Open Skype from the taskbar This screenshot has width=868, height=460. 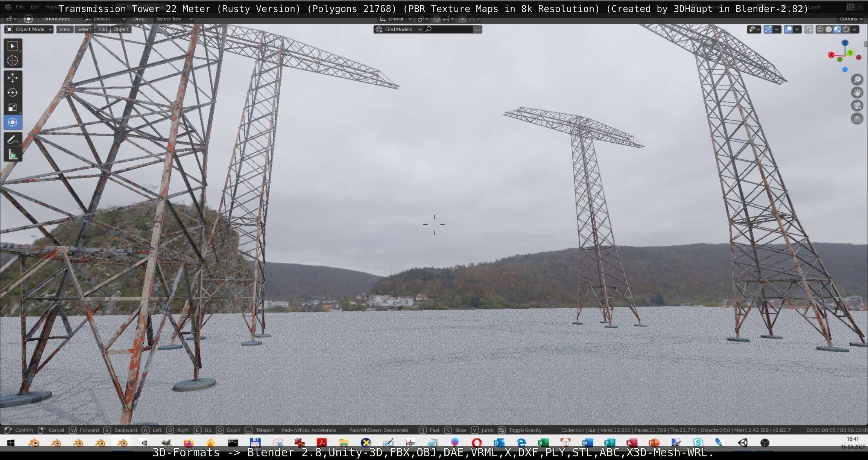pyautogui.click(x=698, y=443)
